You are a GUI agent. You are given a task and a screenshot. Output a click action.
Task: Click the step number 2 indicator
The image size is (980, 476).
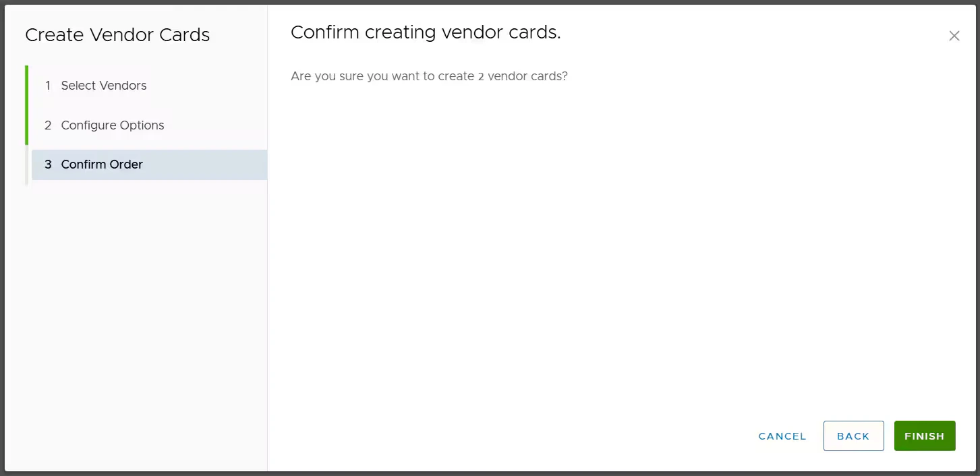(47, 125)
